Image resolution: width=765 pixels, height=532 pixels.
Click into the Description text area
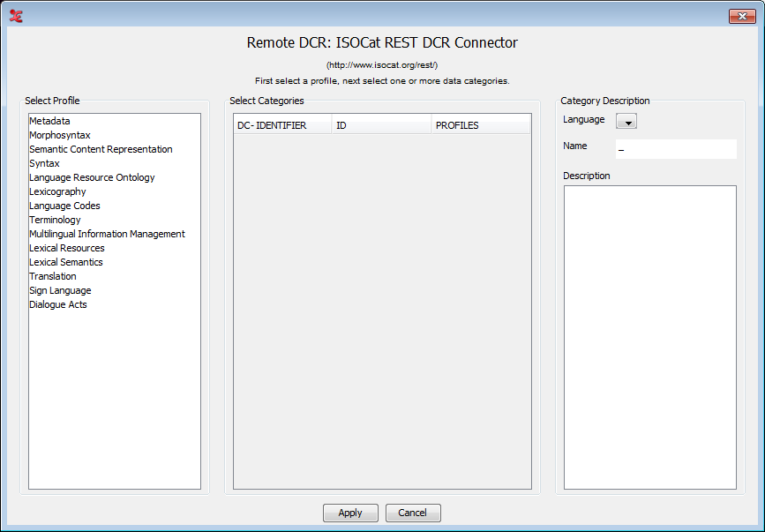pos(650,337)
